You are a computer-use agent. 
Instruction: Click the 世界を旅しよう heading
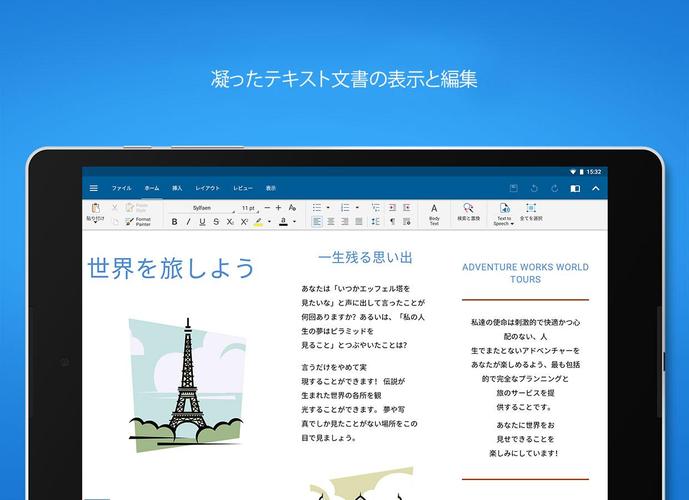[x=171, y=268]
